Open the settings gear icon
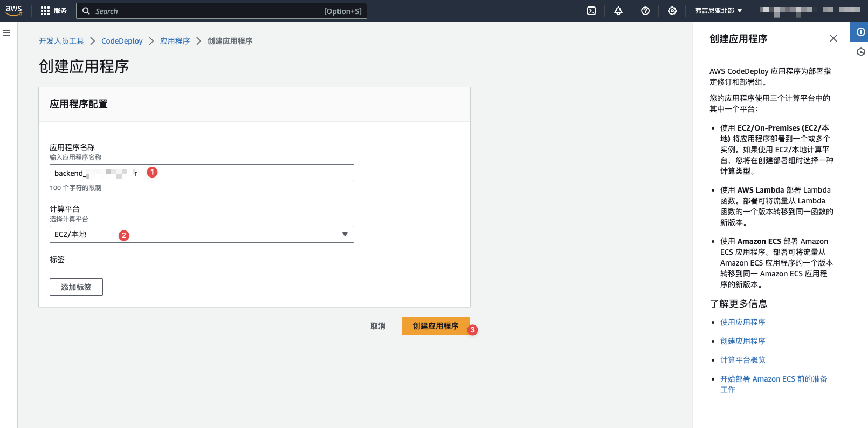The height and width of the screenshot is (428, 868). pos(672,11)
